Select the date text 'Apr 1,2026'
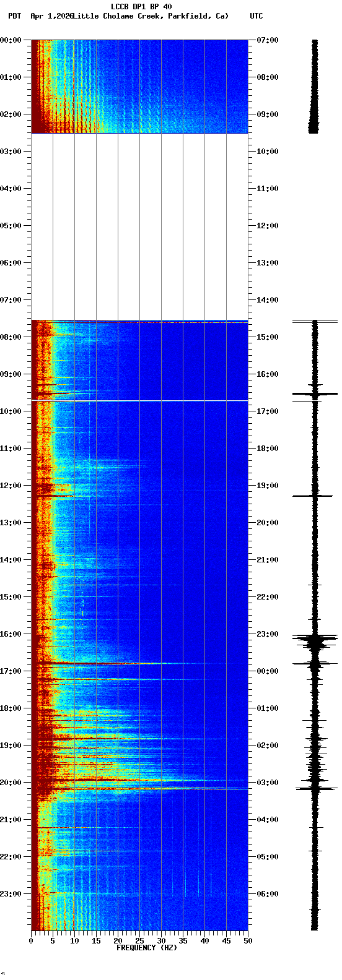Viewport: 342px width, 980px height. tap(52, 16)
